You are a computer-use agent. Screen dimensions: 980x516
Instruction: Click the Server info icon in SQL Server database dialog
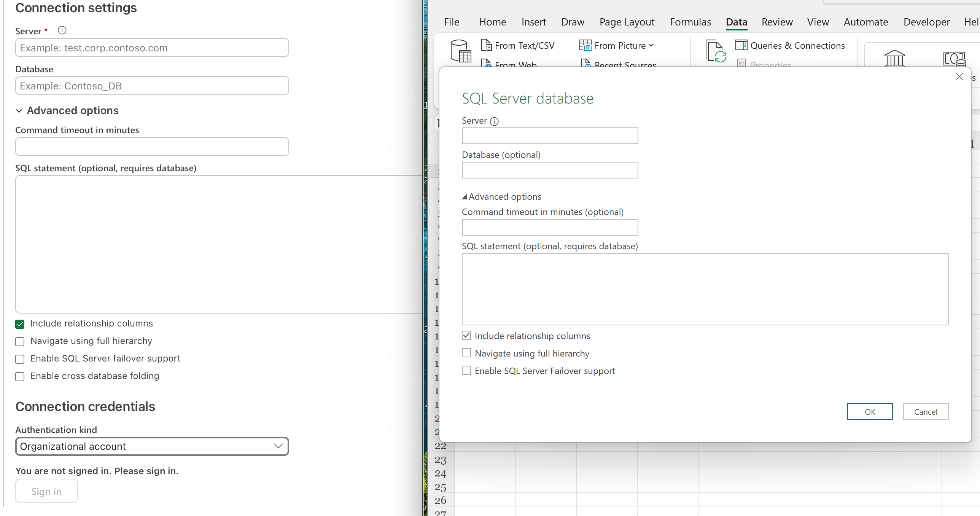point(494,121)
